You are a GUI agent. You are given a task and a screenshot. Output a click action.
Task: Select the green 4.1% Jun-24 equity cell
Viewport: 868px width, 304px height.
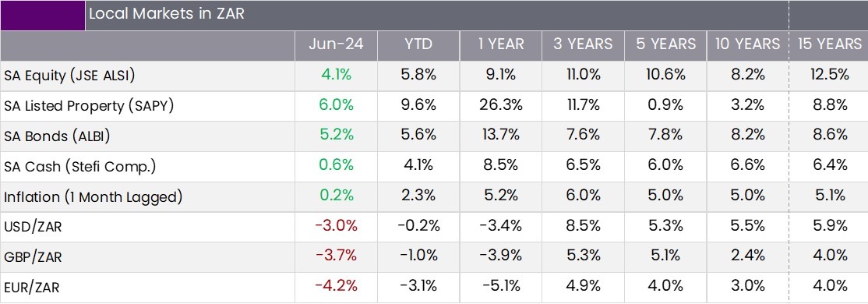pos(336,75)
